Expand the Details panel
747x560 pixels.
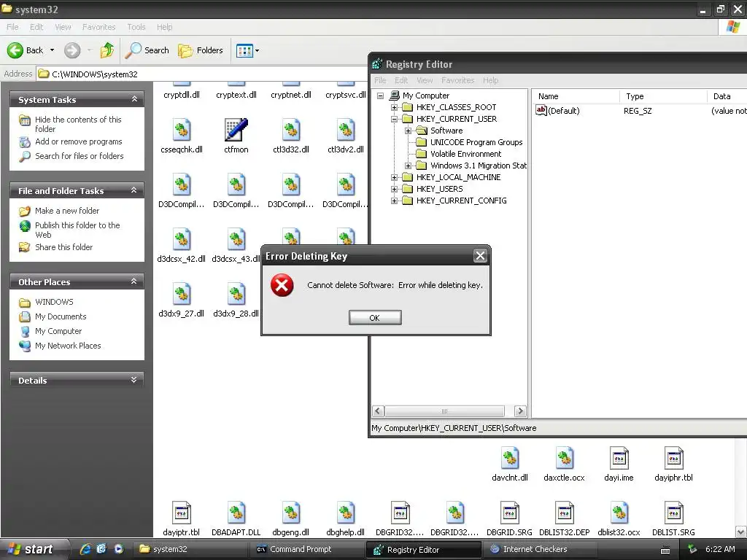pos(134,380)
